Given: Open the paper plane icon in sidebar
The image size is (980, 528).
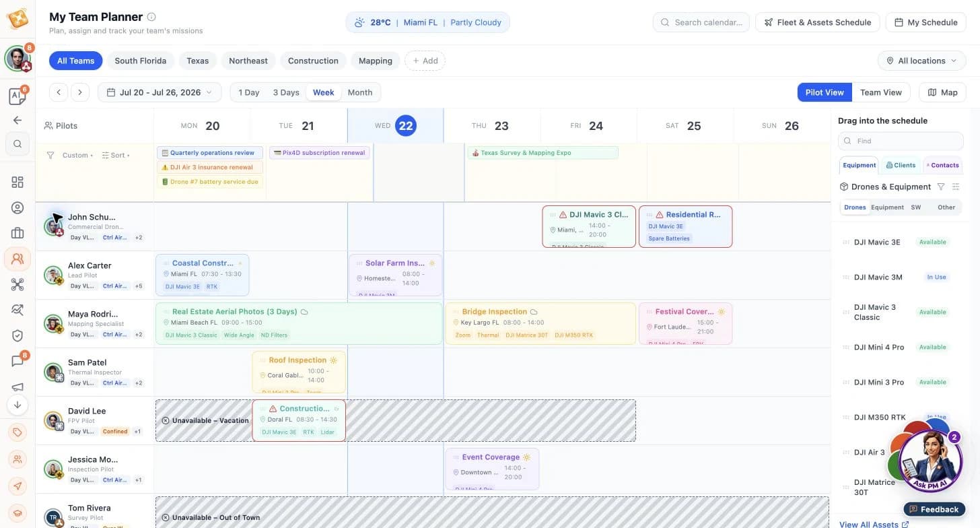Looking at the screenshot, I should (x=17, y=486).
